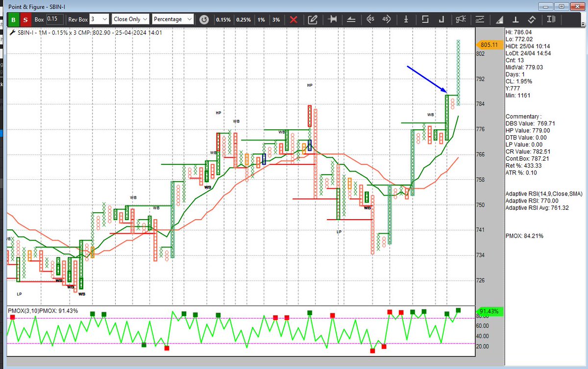This screenshot has height=369, width=588.
Task: Click the filled triangle tool icon
Action: pos(499,20)
